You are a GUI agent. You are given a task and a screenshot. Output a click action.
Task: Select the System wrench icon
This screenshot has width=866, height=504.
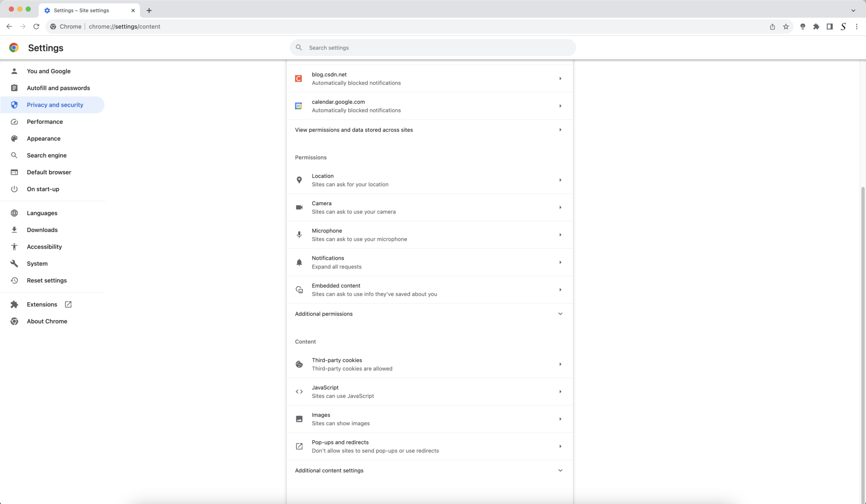click(14, 263)
